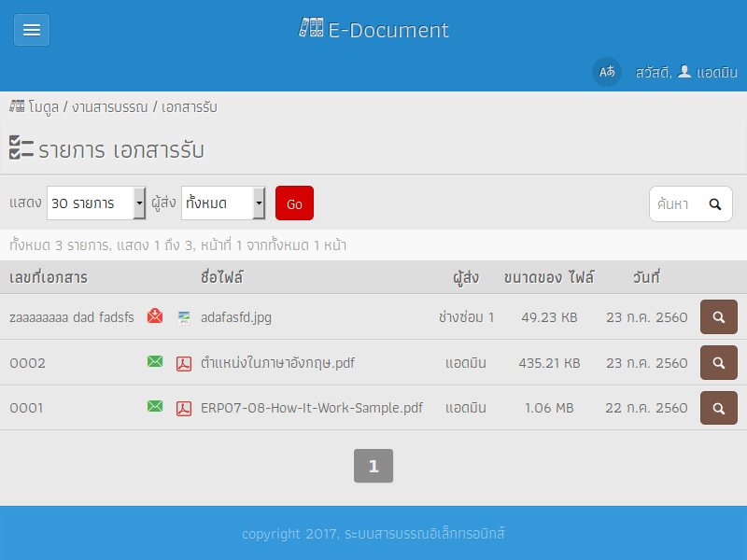The width and height of the screenshot is (747, 560).
Task: Click red unread mail icon for zaaaaaaaa row
Action: tap(155, 315)
